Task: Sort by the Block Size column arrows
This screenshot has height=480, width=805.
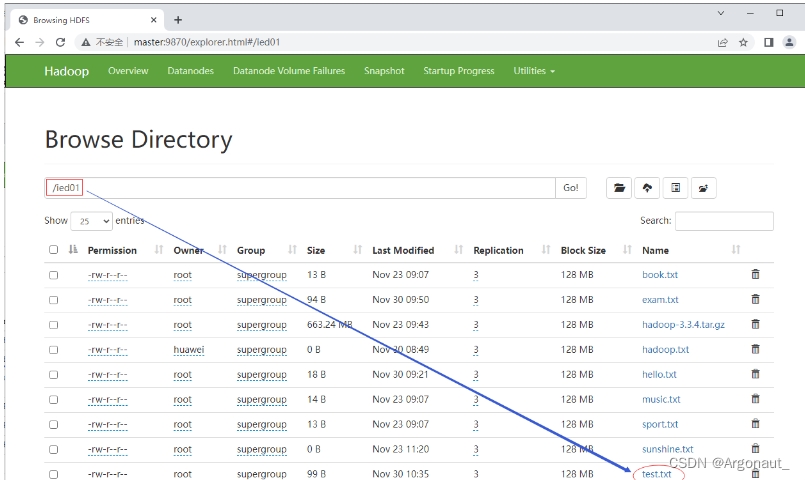Action: tap(627, 249)
